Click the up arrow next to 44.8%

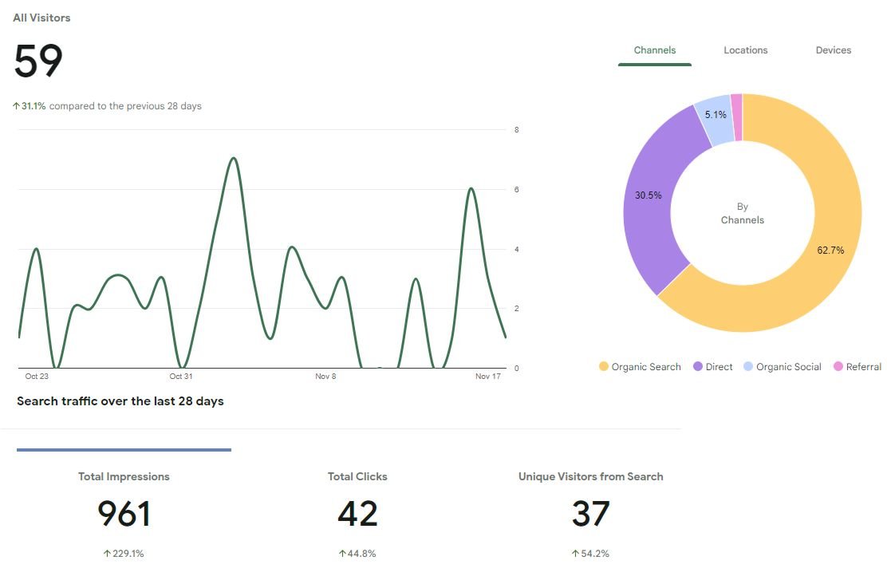[341, 554]
